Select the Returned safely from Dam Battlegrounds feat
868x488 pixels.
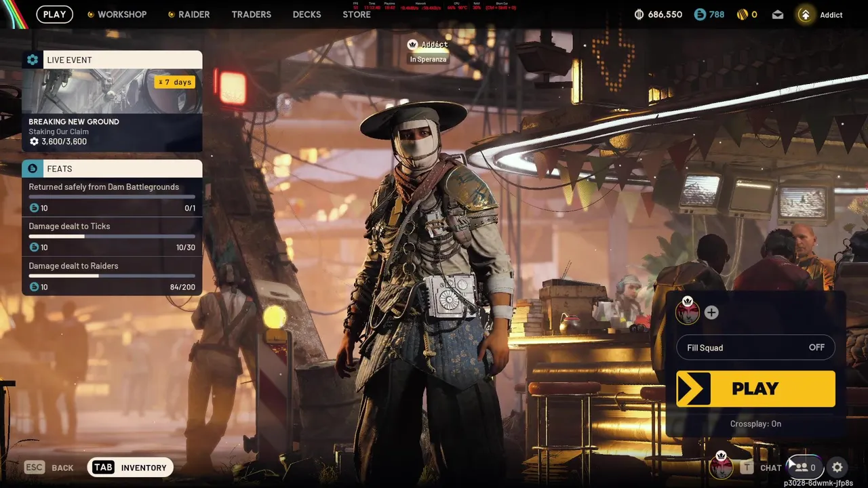pos(112,197)
